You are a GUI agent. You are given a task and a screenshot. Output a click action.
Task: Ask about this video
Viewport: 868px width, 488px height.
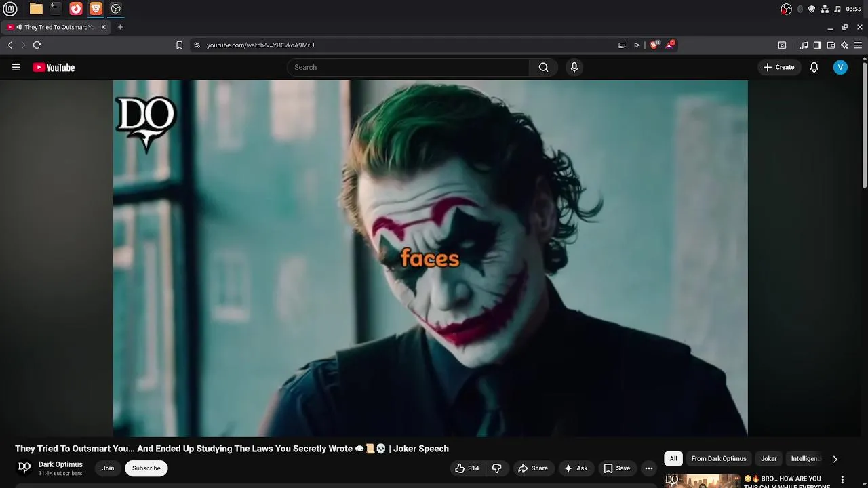[x=576, y=468]
